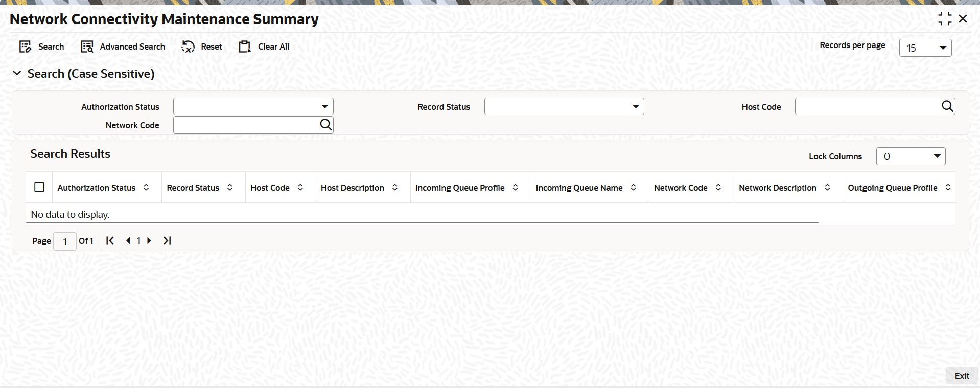
Task: Open the Authorization Status dropdown
Action: pyautogui.click(x=253, y=106)
